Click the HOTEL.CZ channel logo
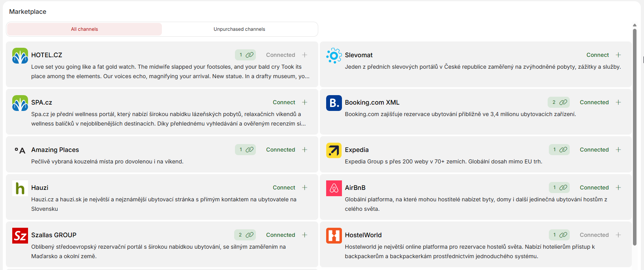 point(20,56)
